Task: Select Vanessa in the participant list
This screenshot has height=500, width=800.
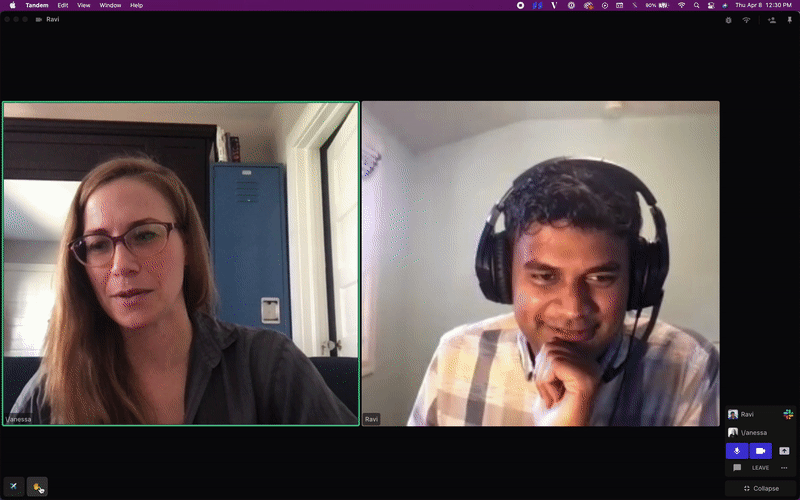Action: coord(753,433)
